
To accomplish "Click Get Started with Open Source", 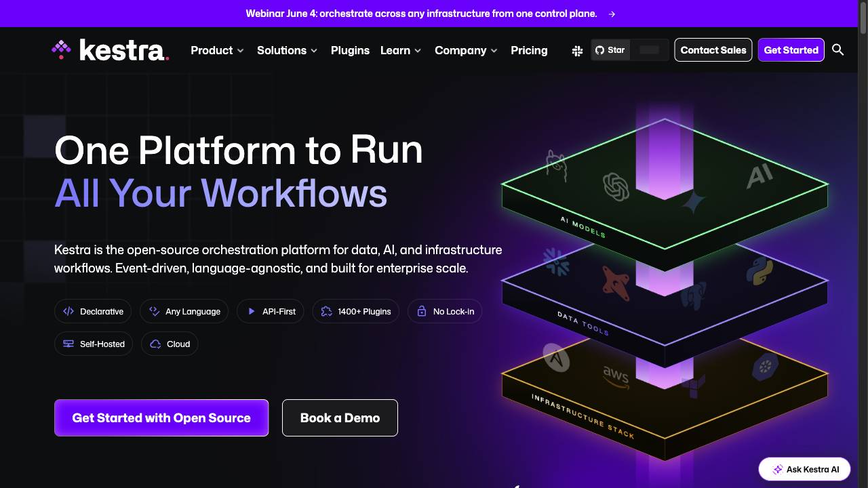I will 161,418.
